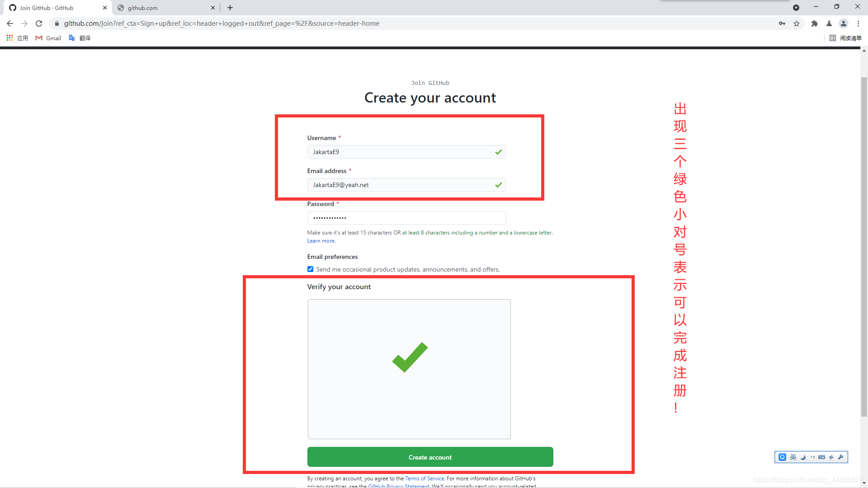Open the Gmail bookmark
The height and width of the screenshot is (488, 868).
tap(48, 38)
